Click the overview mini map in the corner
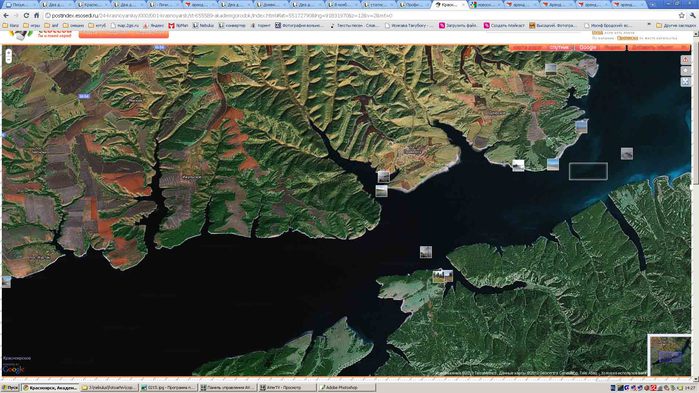The height and width of the screenshot is (393, 699). 669,356
